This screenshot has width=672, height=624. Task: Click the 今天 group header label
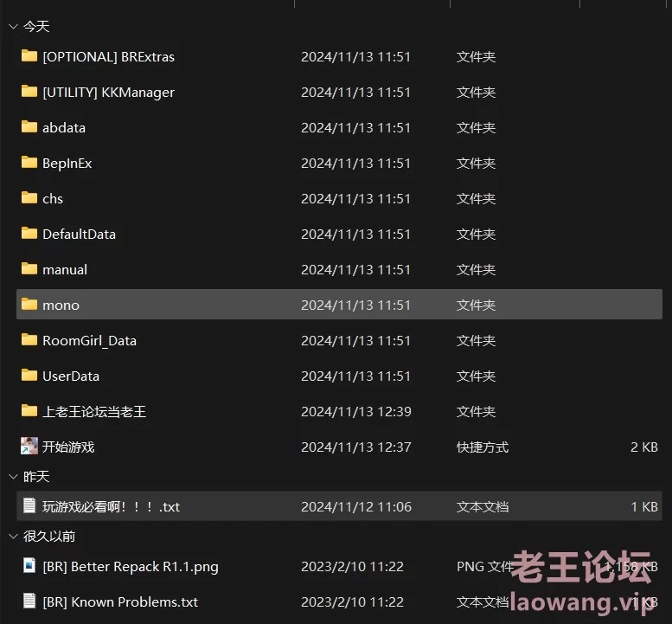tap(36, 27)
